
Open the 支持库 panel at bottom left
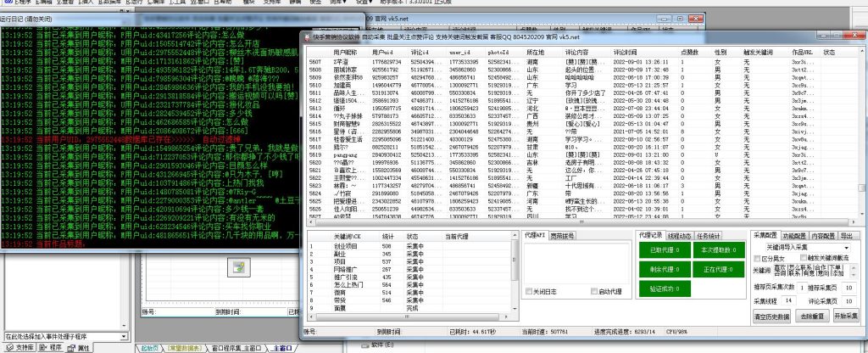click(21, 347)
